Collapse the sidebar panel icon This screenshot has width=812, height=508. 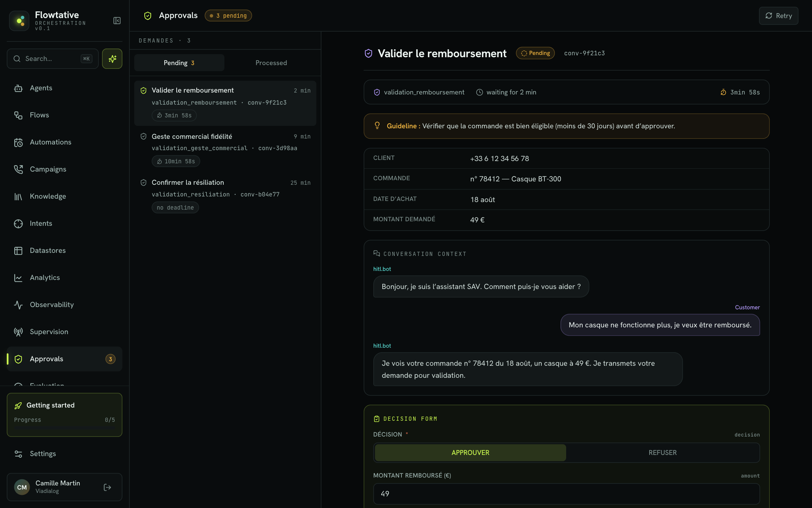pos(117,20)
